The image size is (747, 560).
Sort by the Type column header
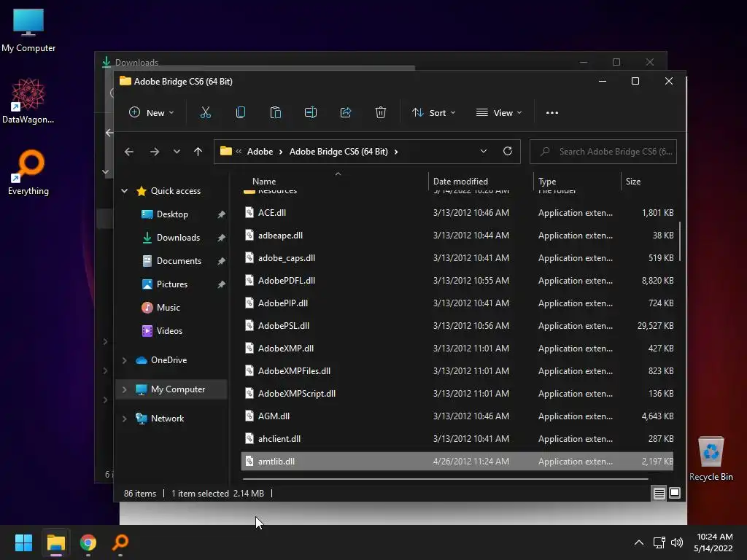coord(547,182)
